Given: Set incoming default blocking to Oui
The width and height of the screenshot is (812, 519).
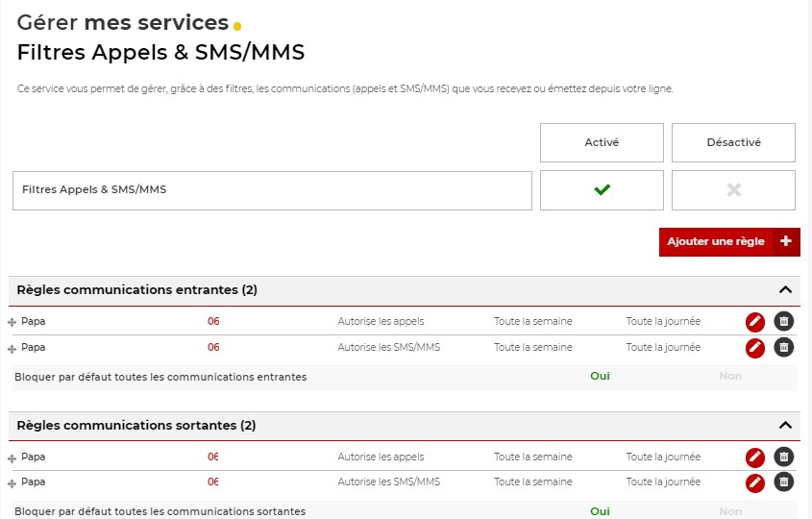Looking at the screenshot, I should tap(600, 377).
